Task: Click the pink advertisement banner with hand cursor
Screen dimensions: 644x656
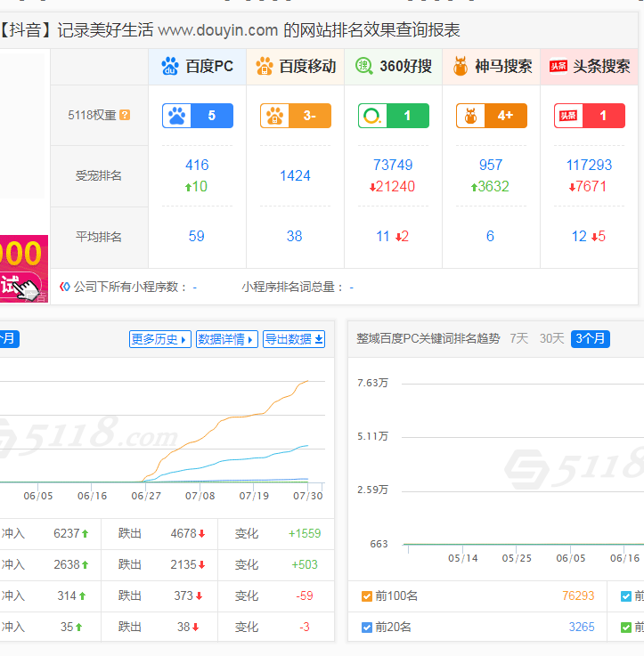Action: tap(24, 269)
